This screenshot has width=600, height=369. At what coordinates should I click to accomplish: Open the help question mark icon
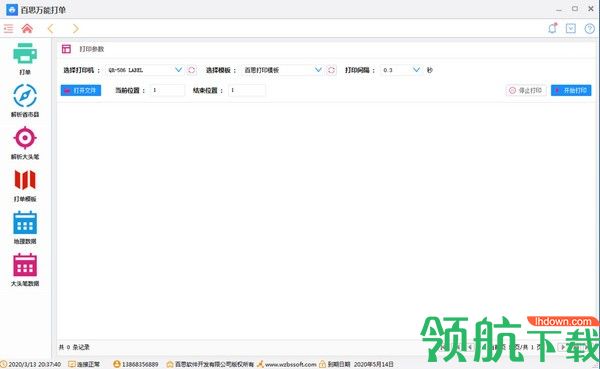click(590, 29)
